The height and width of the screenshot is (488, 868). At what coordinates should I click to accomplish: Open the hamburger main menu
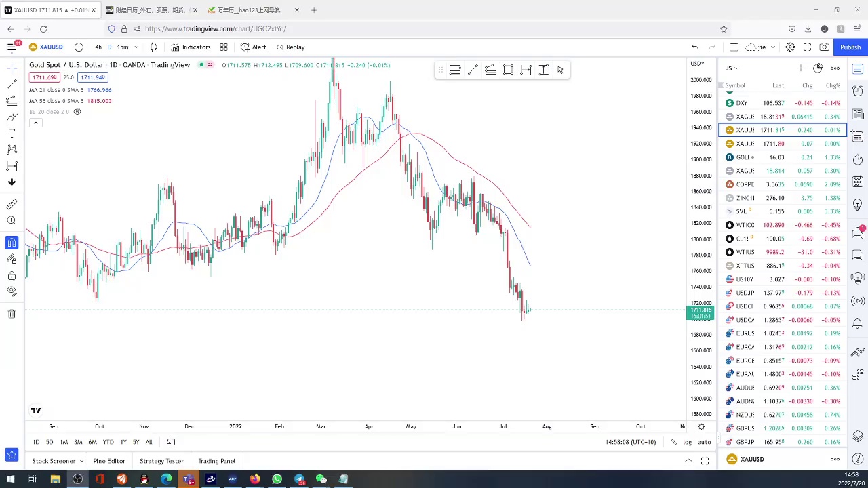12,47
